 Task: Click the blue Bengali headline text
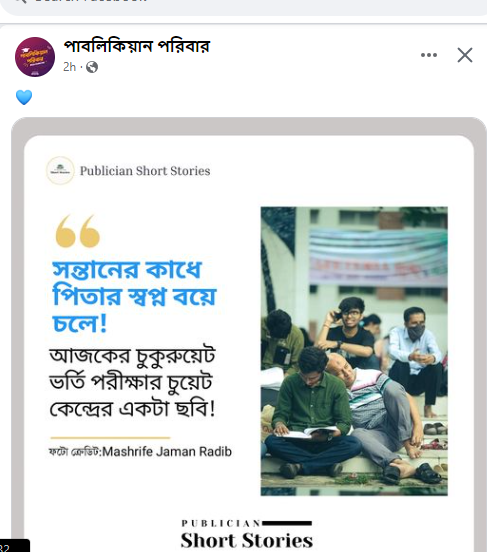click(x=134, y=296)
